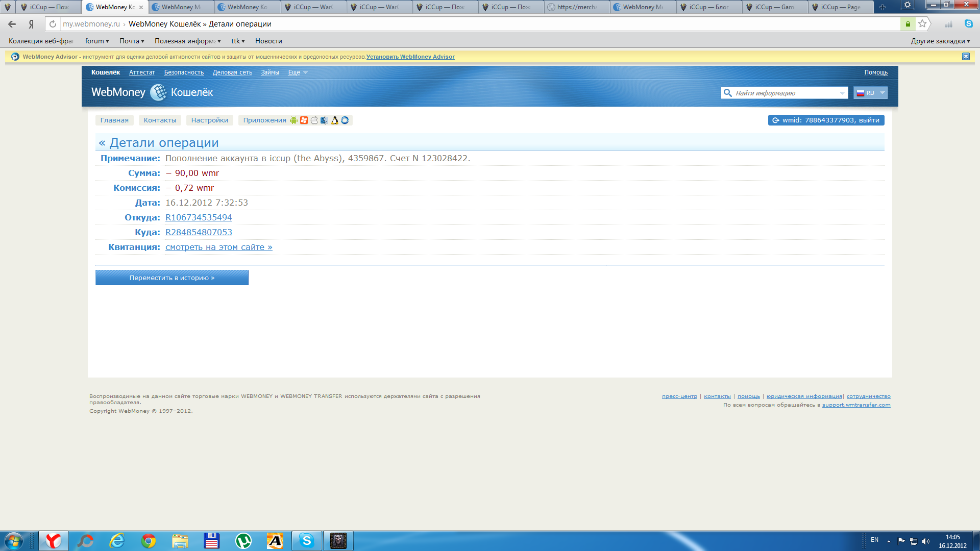Image resolution: width=980 pixels, height=551 pixels.
Task: Open the forum bookmarks folder
Action: (97, 41)
